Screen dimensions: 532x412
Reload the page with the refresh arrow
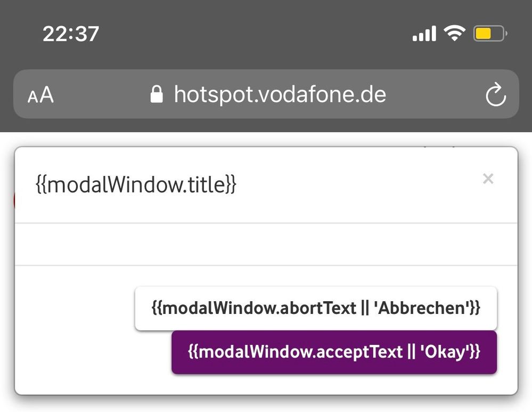pos(496,94)
